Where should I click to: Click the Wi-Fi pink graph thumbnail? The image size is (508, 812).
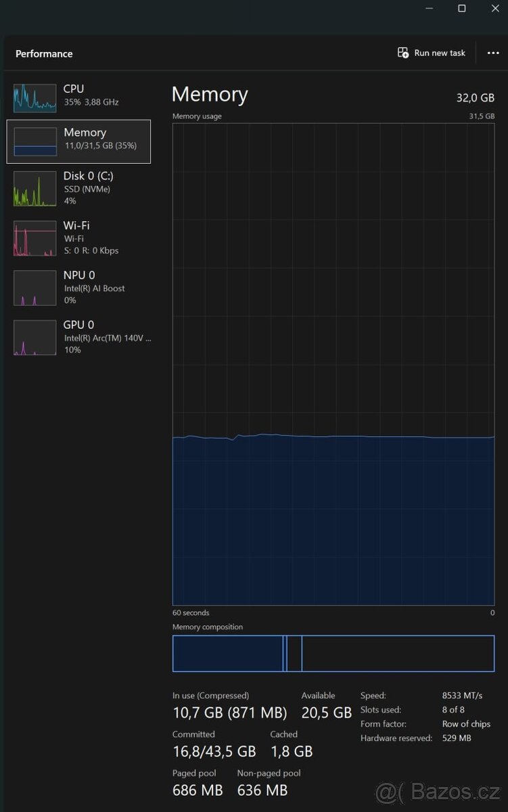(34, 238)
